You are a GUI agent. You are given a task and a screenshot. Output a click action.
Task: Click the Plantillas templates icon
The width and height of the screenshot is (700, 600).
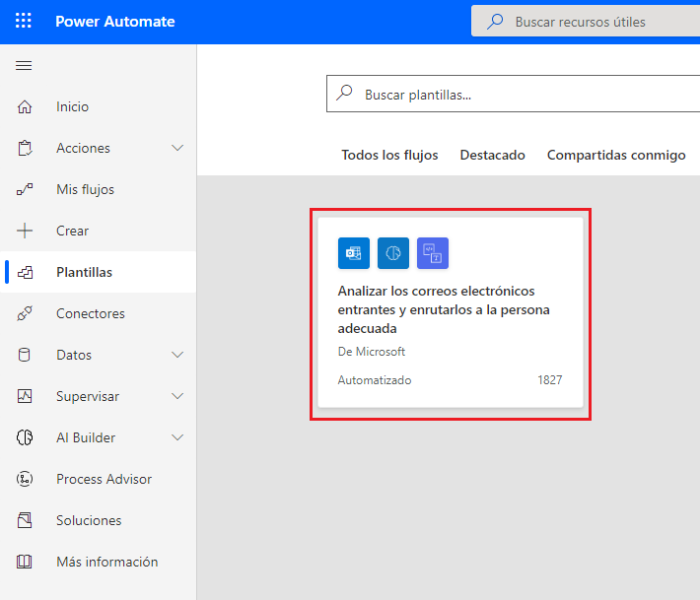pos(25,272)
